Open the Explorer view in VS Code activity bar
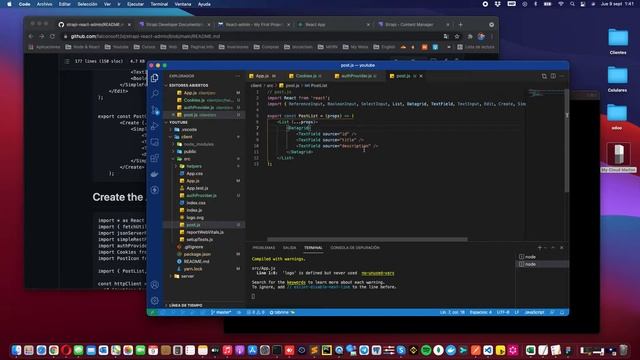 [x=155, y=78]
